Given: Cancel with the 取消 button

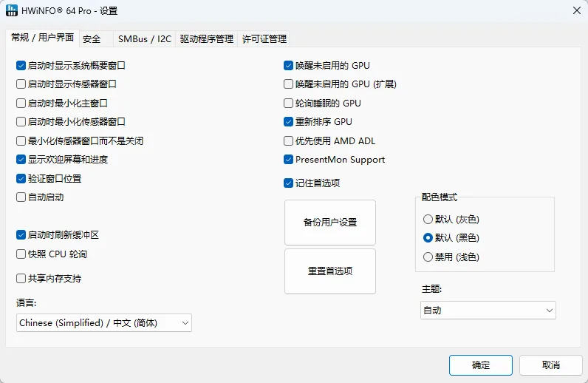Looking at the screenshot, I should (551, 365).
